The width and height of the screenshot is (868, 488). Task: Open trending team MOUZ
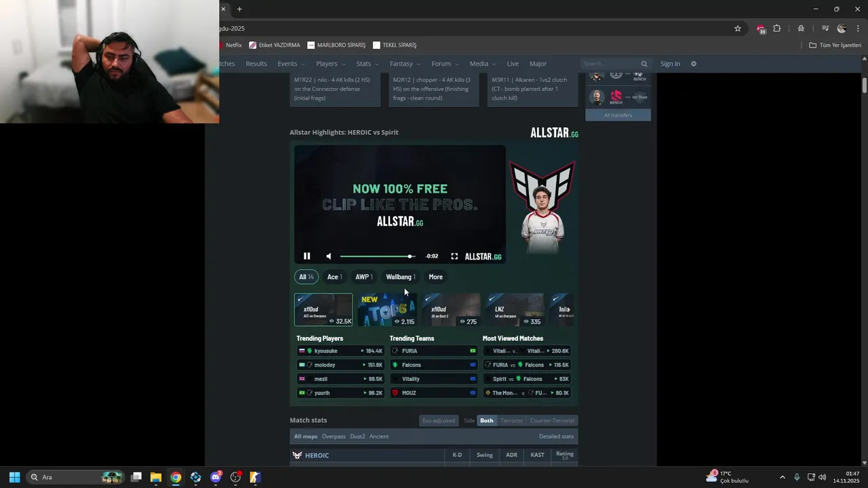433,392
